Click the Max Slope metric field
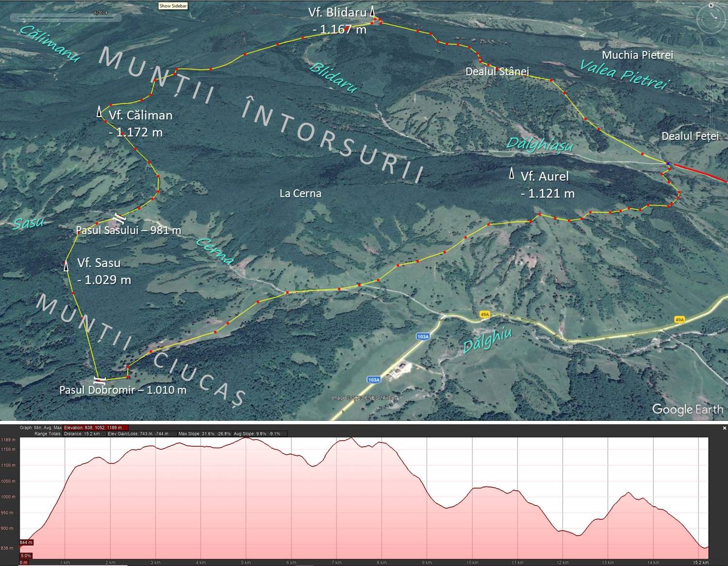 [x=204, y=433]
